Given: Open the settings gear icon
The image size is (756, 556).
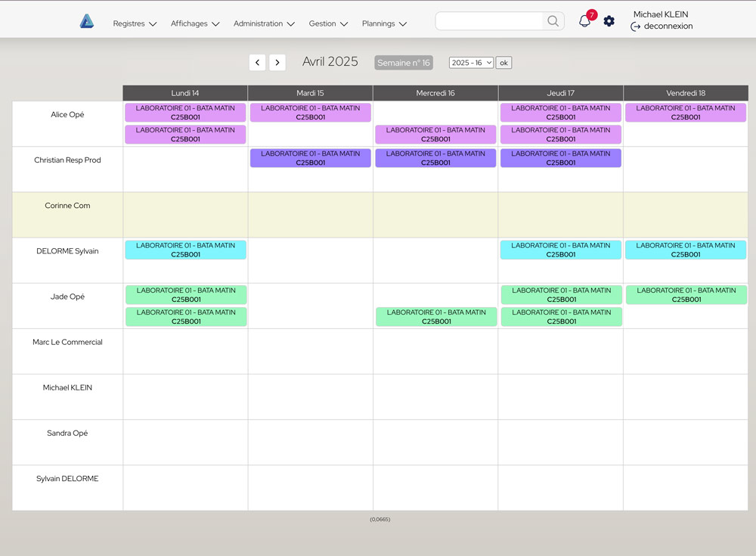Looking at the screenshot, I should (x=609, y=21).
